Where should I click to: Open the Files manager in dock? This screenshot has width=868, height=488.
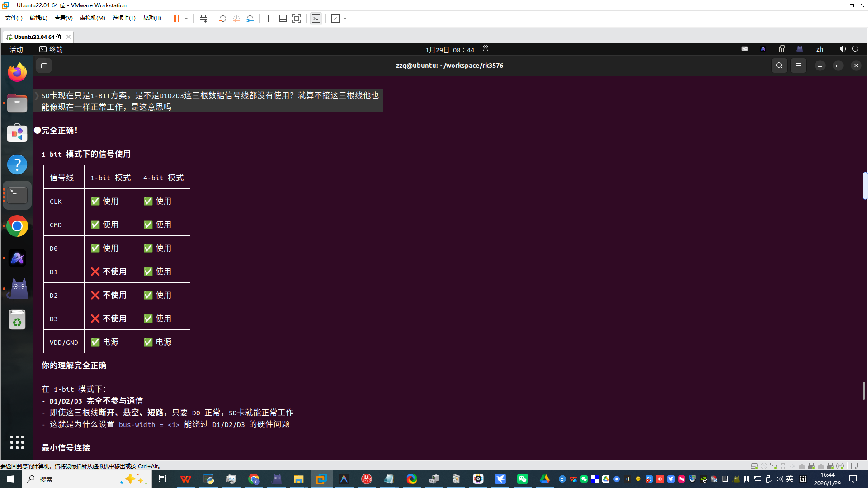tap(17, 103)
